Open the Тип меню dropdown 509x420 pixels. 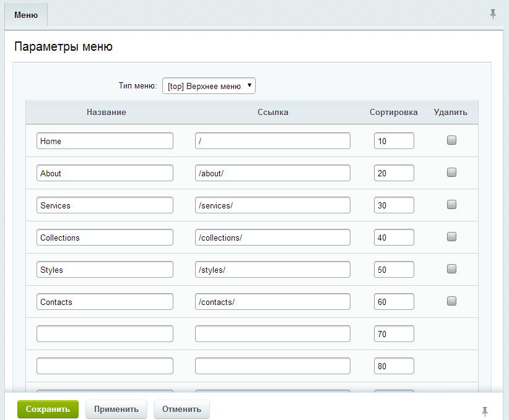pyautogui.click(x=209, y=86)
